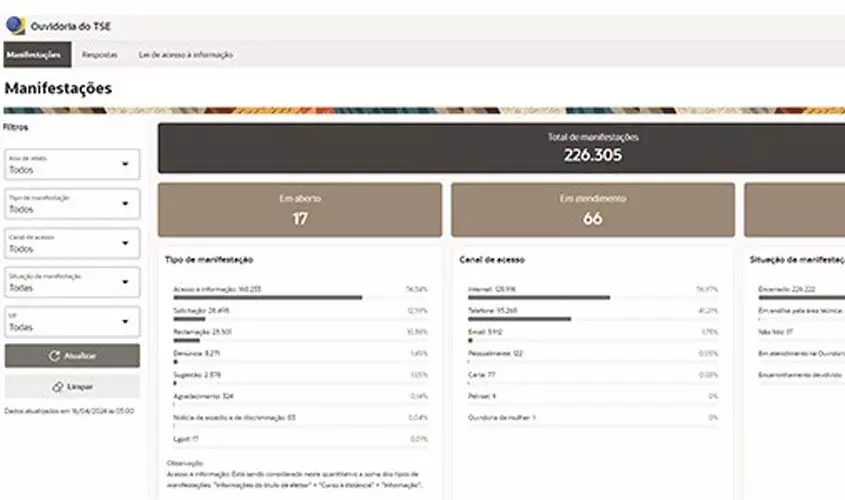Select the Telefone row in Canal de acesso

[593, 314]
